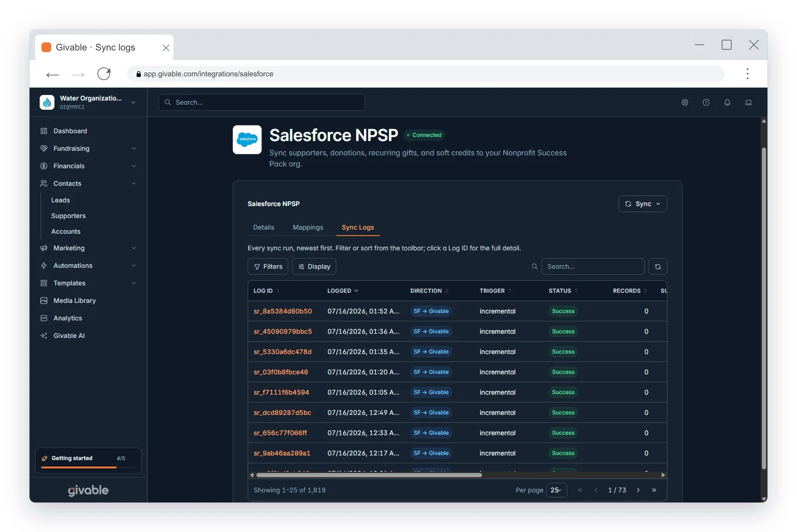This screenshot has width=797, height=532.
Task: Click the horizontal table scrollbar
Action: point(369,475)
